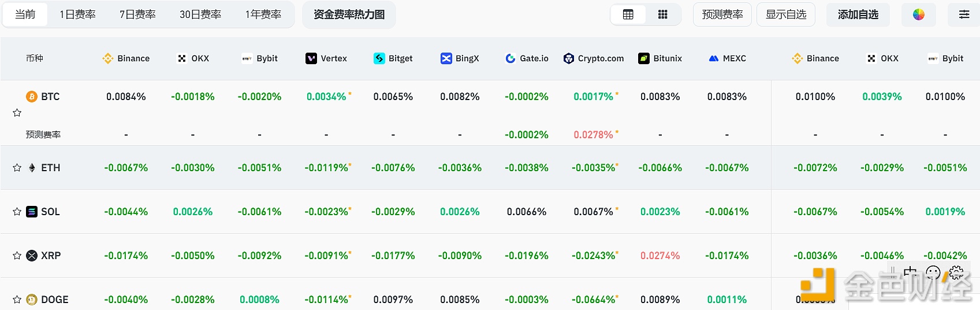Switch to table view icon
This screenshot has width=980, height=310.
628,14
